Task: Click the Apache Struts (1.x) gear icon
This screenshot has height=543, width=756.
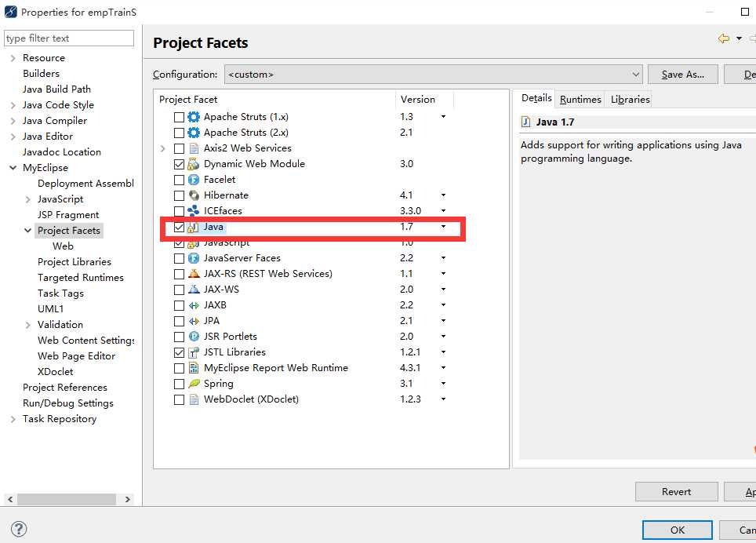Action: pyautogui.click(x=194, y=117)
